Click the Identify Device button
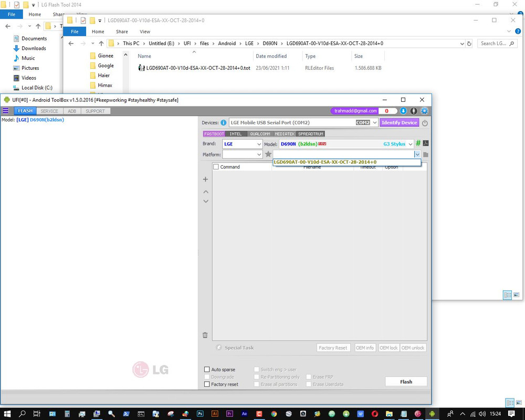 (x=399, y=122)
